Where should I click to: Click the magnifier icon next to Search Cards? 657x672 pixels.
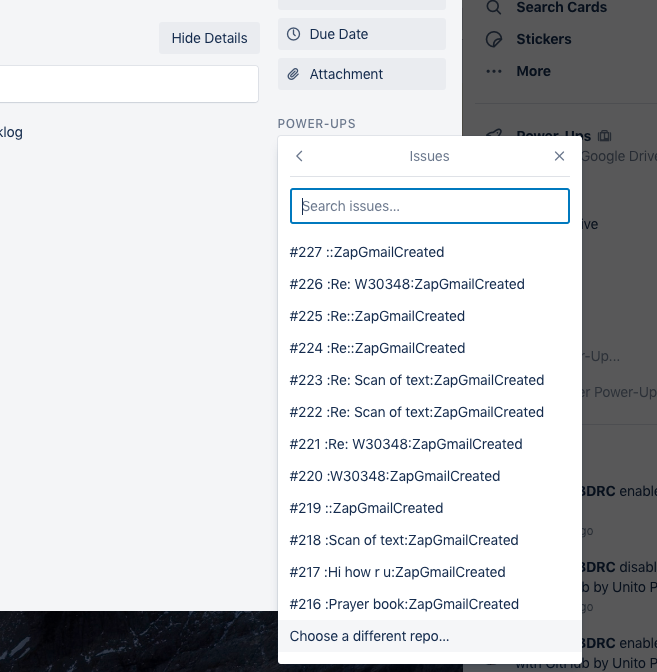pos(494,7)
